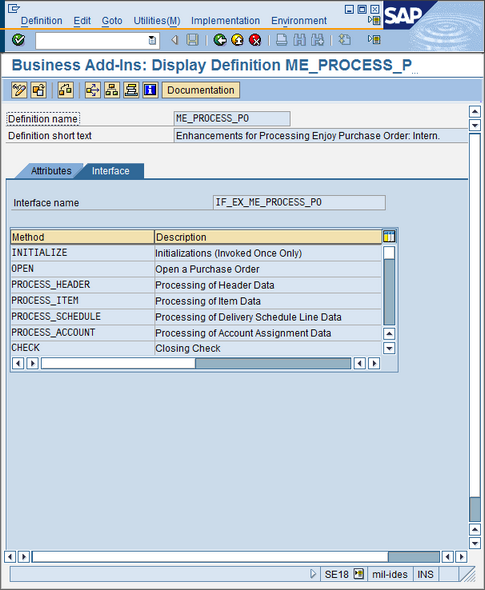This screenshot has width=485, height=590.
Task: Click the status bar system info icon
Action: pos(359,574)
